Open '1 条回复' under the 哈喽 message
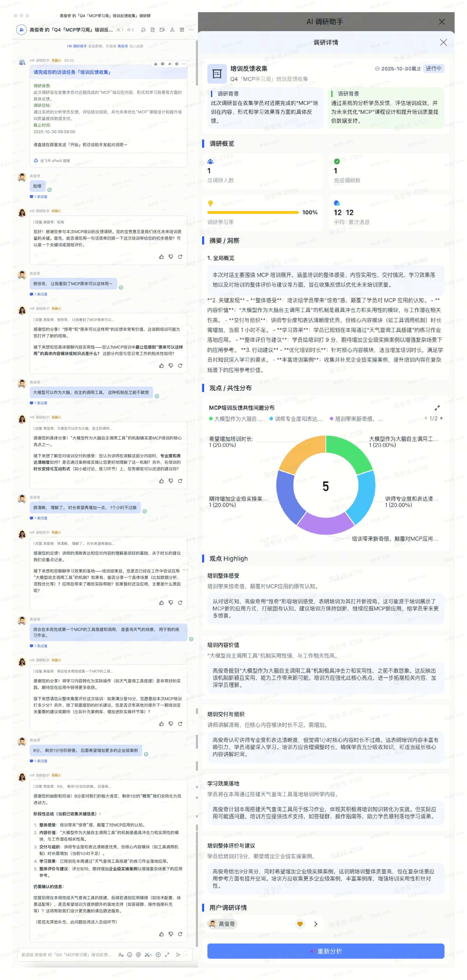The height and width of the screenshot is (980, 467). 40,197
